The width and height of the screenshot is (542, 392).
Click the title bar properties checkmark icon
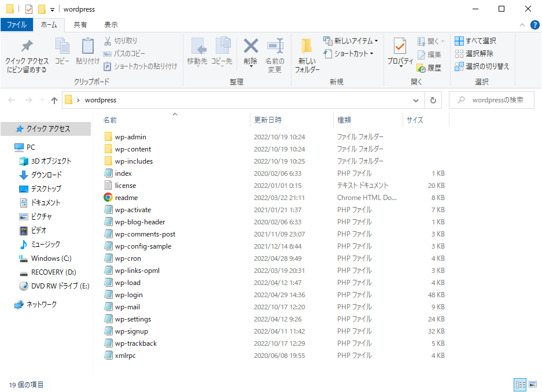point(29,9)
